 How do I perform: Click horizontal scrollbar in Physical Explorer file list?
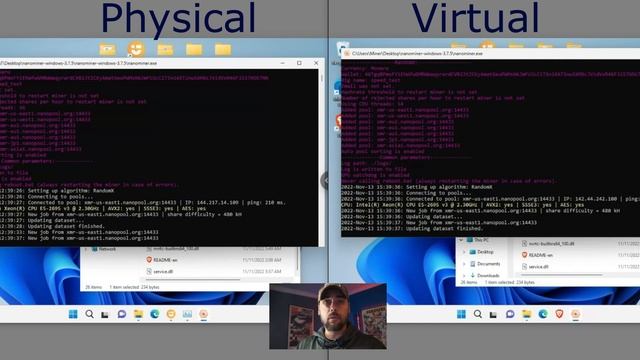193,280
